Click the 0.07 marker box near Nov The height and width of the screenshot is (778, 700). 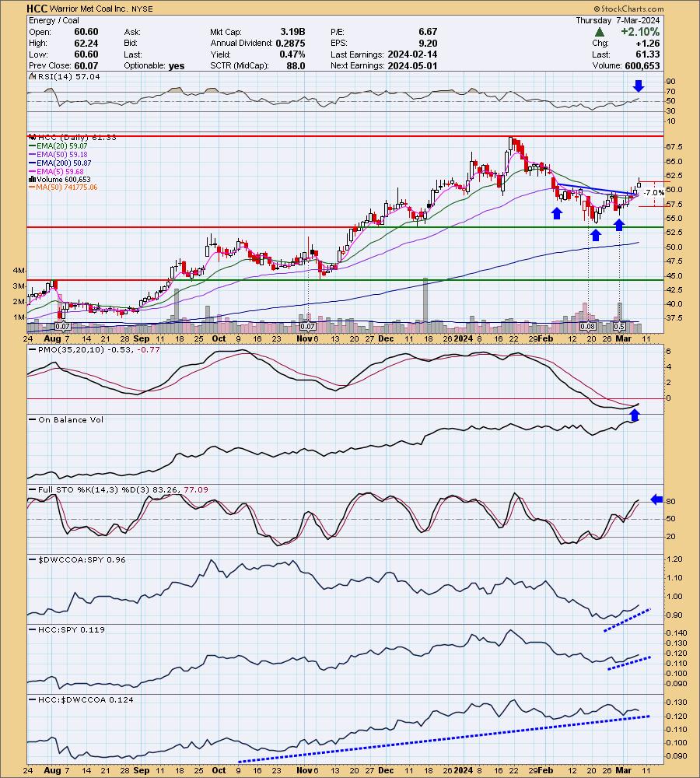[307, 327]
